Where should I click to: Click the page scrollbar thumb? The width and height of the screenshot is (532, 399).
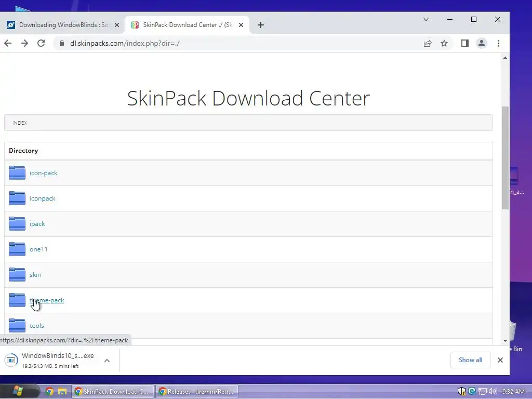point(505,158)
